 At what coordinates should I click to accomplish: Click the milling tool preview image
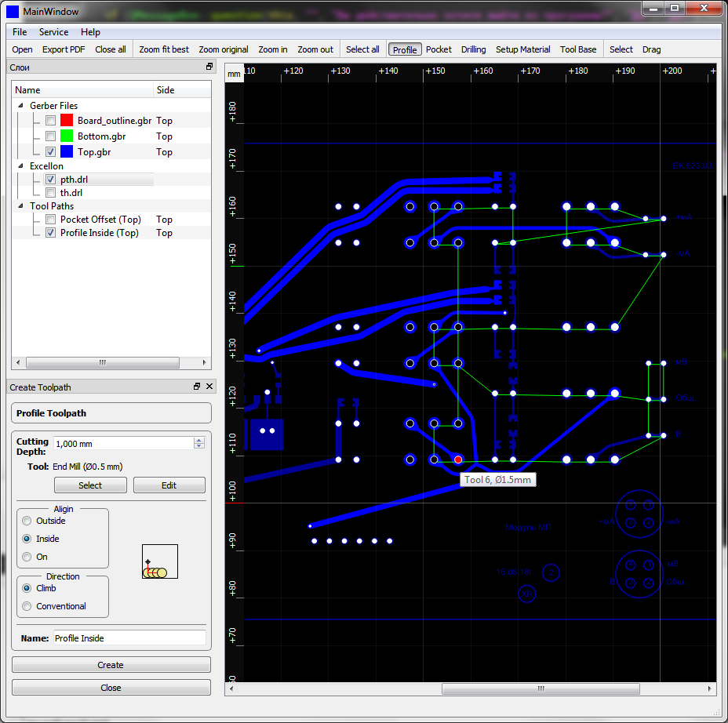[160, 561]
